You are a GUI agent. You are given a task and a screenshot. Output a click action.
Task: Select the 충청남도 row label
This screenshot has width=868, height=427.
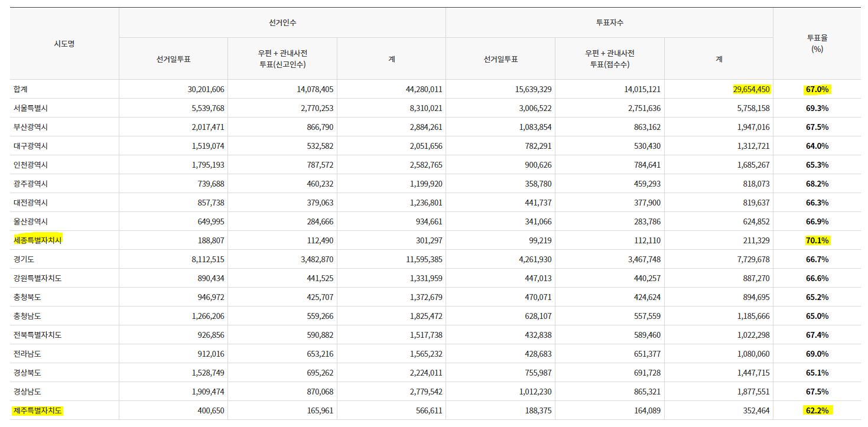pos(28,316)
